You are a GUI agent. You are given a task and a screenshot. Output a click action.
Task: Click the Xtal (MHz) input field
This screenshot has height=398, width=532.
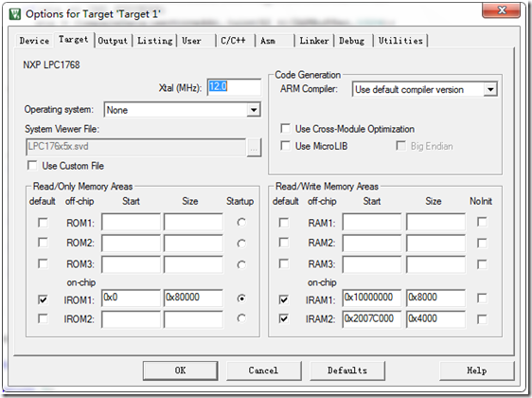coord(234,87)
